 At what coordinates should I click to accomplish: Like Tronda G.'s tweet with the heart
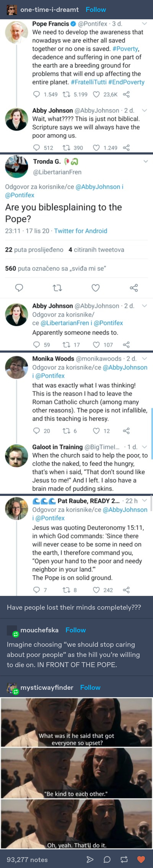tap(96, 287)
